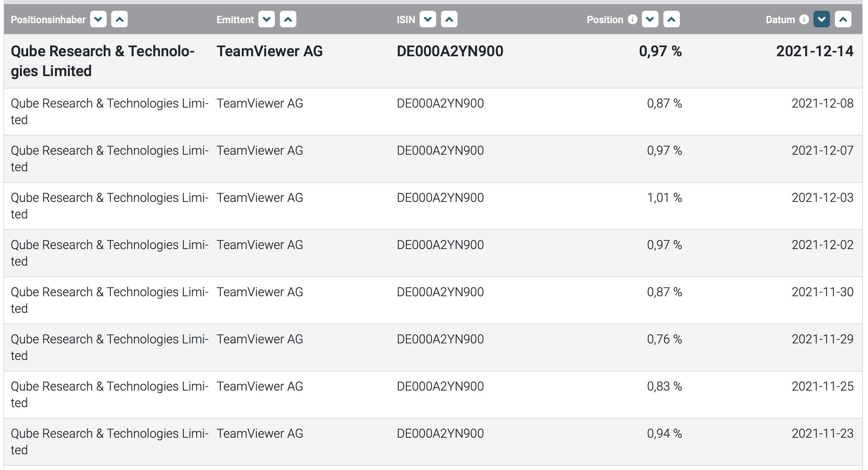The height and width of the screenshot is (470, 868).
Task: Show info tooltip for Datum column
Action: click(x=804, y=19)
